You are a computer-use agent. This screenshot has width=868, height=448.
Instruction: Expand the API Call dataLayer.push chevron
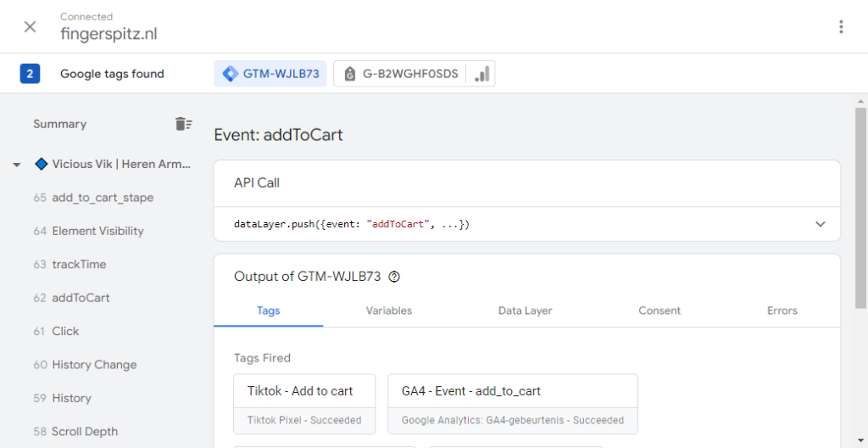tap(821, 224)
